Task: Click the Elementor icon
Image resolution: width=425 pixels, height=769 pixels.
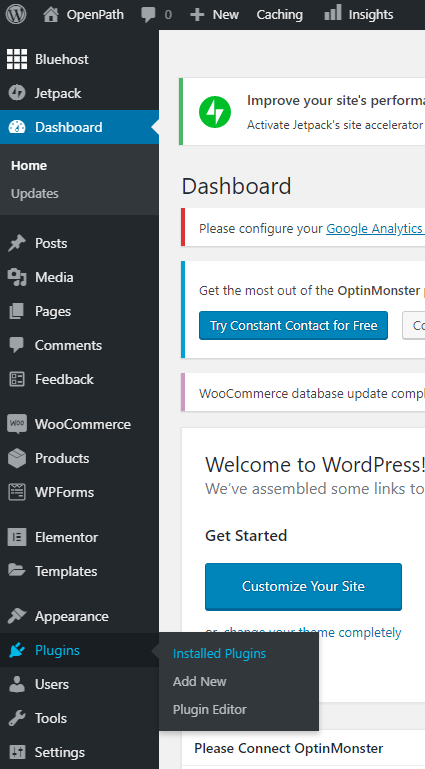Action: [x=17, y=538]
